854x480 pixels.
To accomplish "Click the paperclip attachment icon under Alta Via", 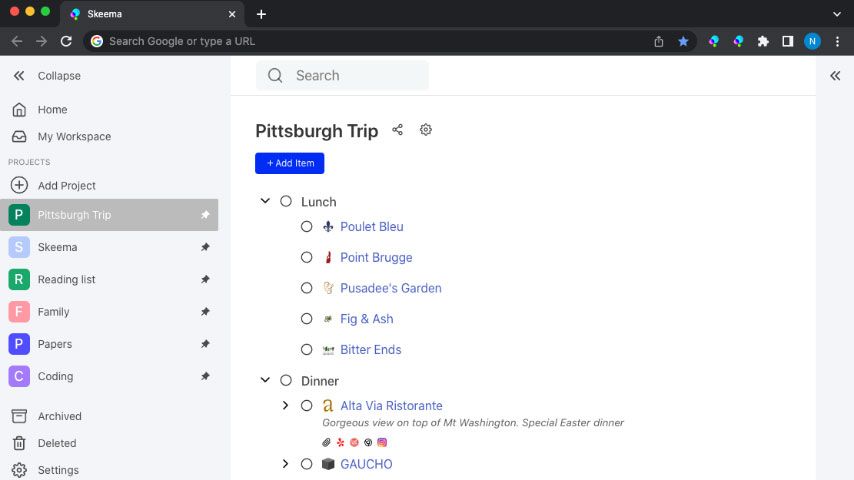I will (x=326, y=442).
